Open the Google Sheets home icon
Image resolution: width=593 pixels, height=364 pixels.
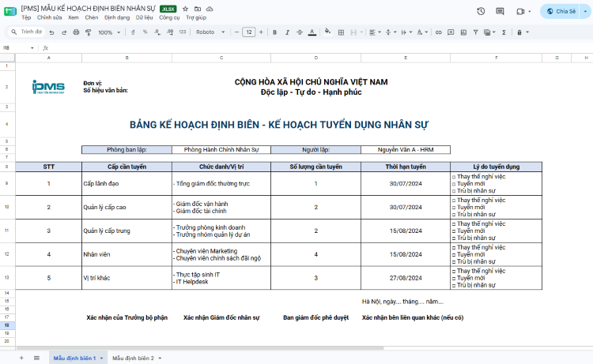tap(10, 11)
